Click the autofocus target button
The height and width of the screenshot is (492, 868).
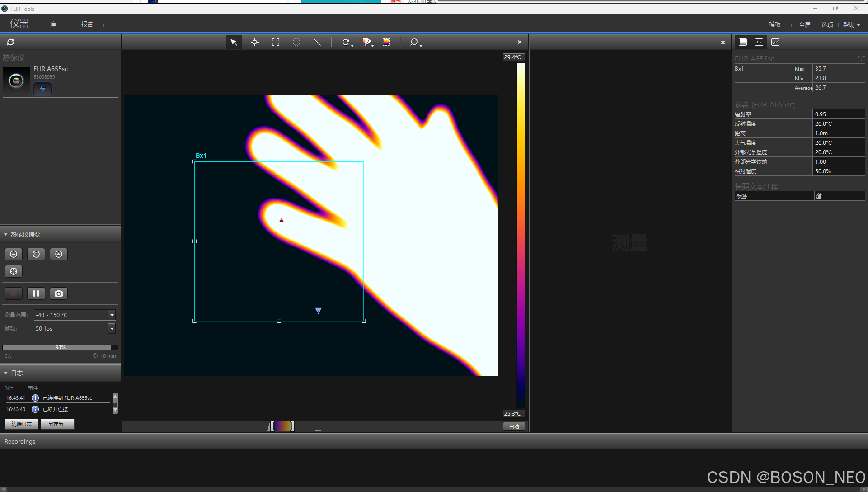coord(14,271)
